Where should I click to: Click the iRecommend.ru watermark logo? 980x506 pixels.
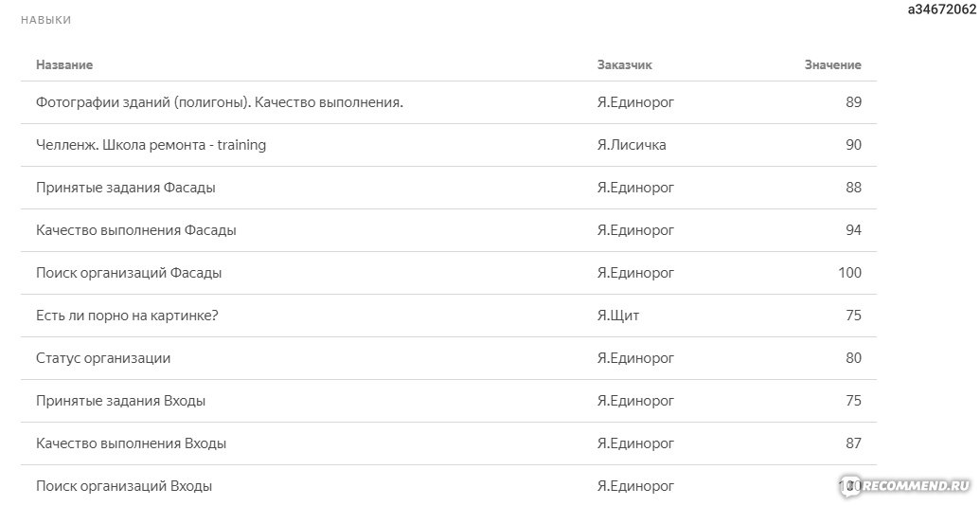coord(903,486)
